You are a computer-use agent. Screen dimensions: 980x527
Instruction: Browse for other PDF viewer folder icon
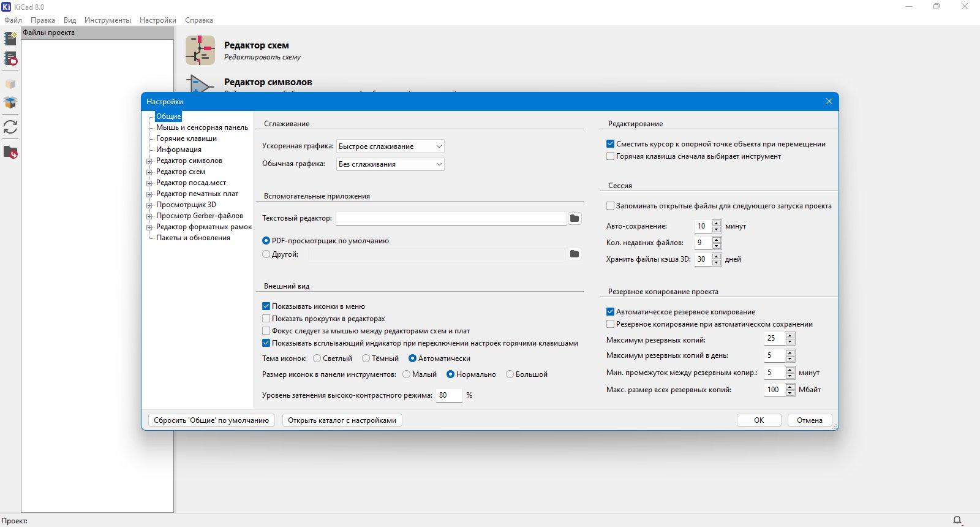click(575, 254)
